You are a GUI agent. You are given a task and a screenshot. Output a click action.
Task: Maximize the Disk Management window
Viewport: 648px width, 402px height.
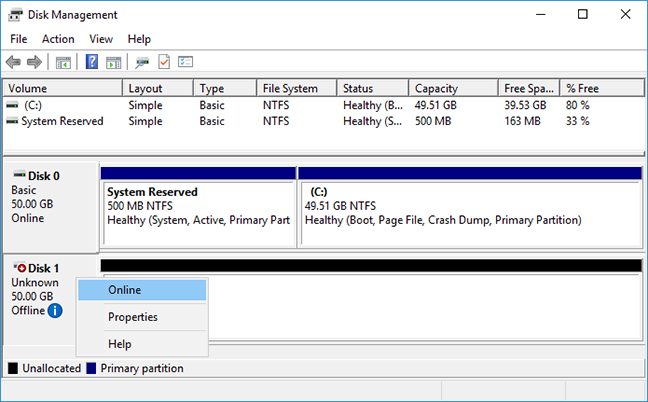pos(583,14)
